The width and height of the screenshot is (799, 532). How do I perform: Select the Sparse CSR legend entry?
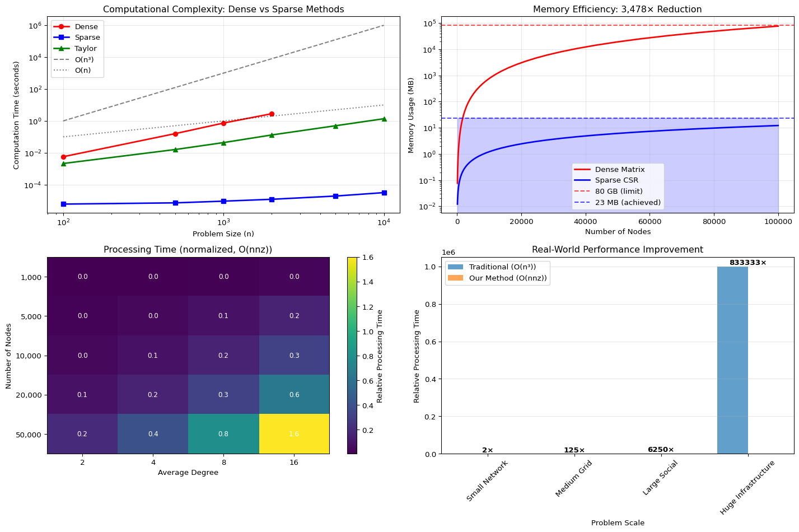tap(617, 180)
